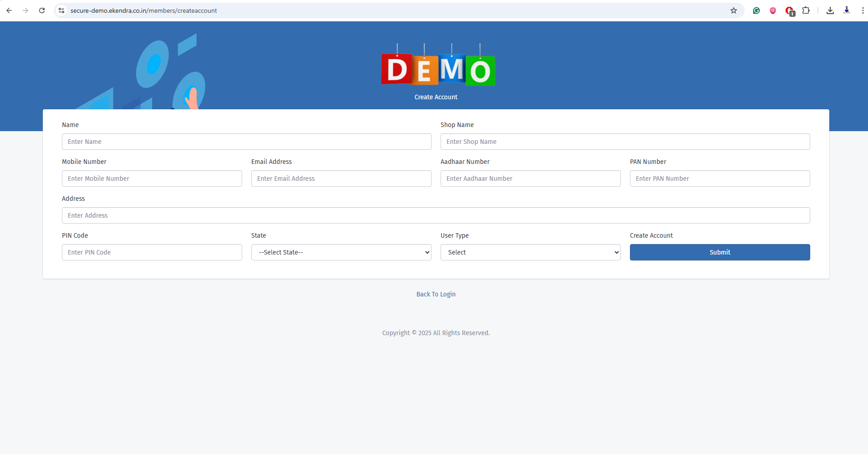
Task: Click the PAN Number text box
Action: [720, 179]
